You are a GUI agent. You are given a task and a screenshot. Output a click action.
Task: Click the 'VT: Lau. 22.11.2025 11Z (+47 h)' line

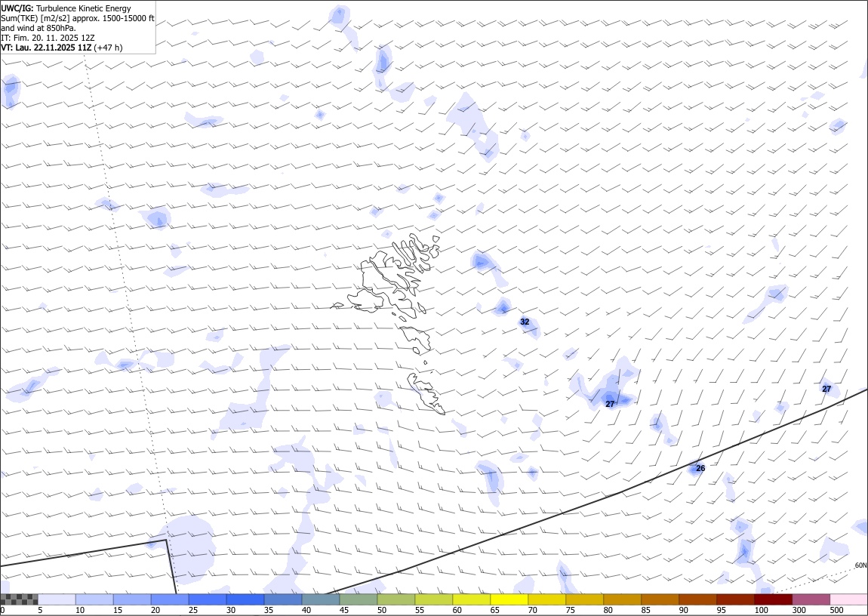click(61, 48)
